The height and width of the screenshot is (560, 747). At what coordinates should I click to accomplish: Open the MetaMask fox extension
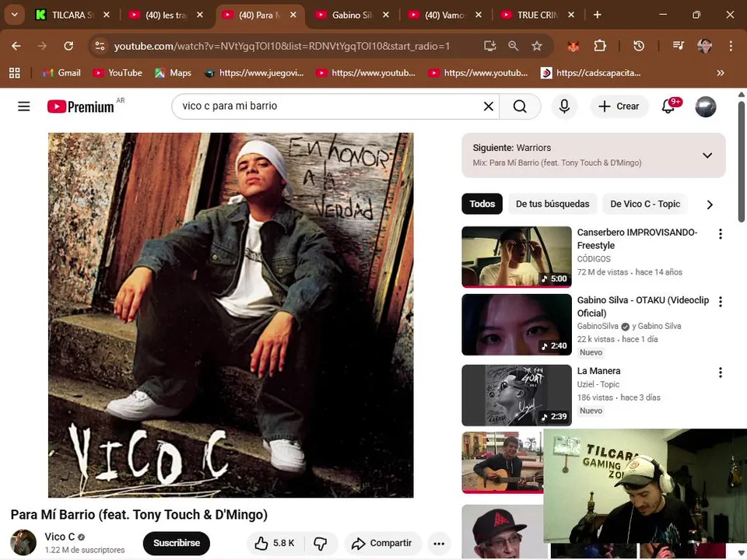coord(573,46)
